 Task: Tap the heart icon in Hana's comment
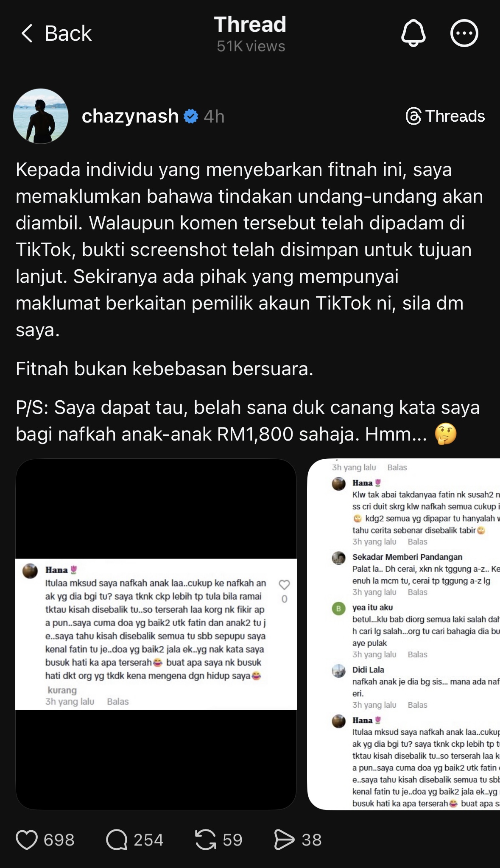coord(284,585)
